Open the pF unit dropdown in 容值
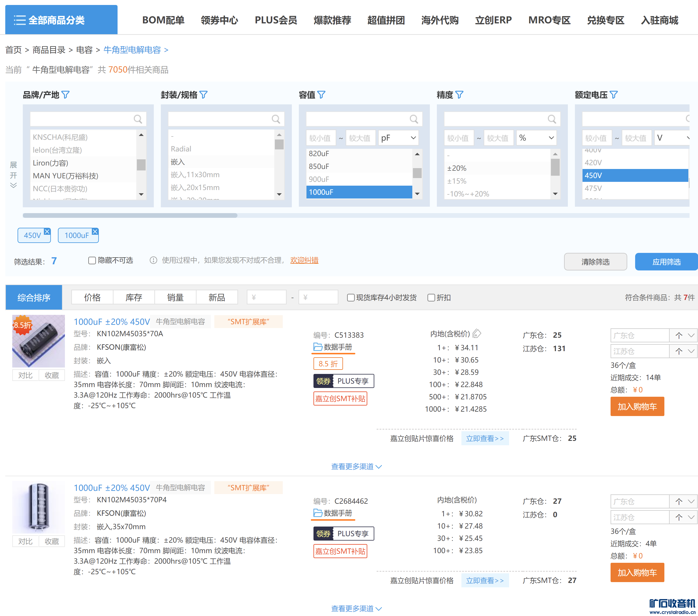Viewport: 698px width, 616px height. click(398, 138)
